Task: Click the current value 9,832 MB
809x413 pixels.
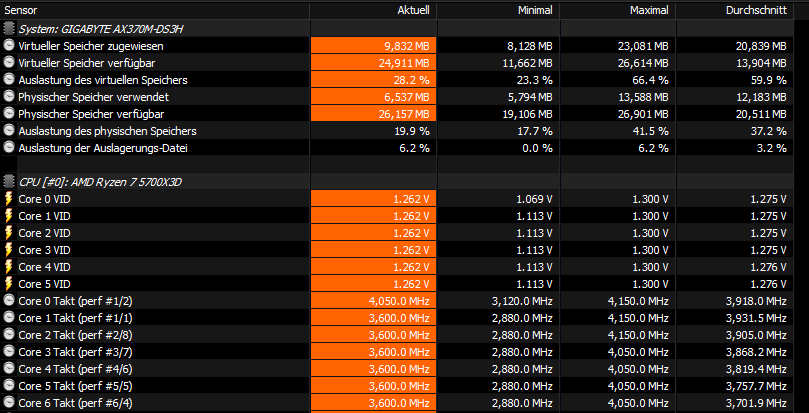Action: pos(407,46)
